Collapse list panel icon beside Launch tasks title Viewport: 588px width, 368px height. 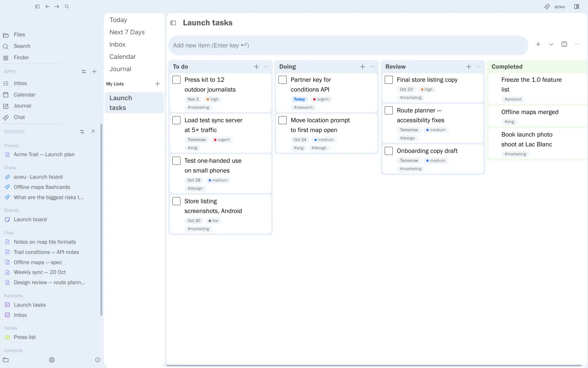pyautogui.click(x=173, y=23)
